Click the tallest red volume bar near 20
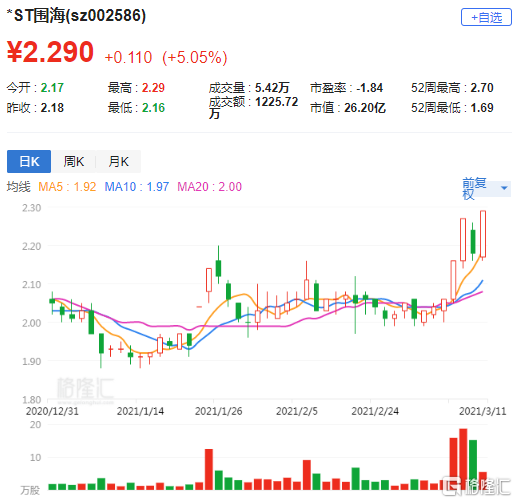Viewport: 517px width, 503px height. (x=463, y=459)
